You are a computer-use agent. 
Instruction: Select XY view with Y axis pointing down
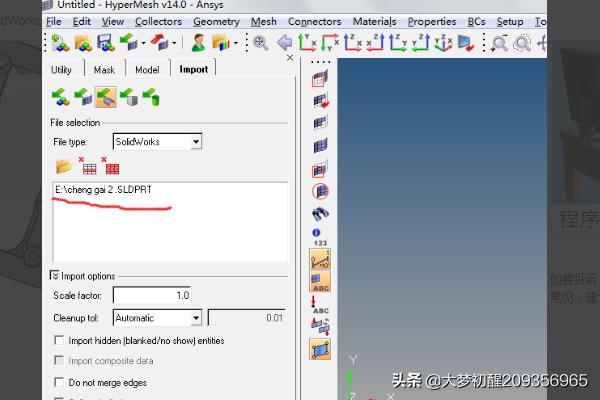[330, 43]
